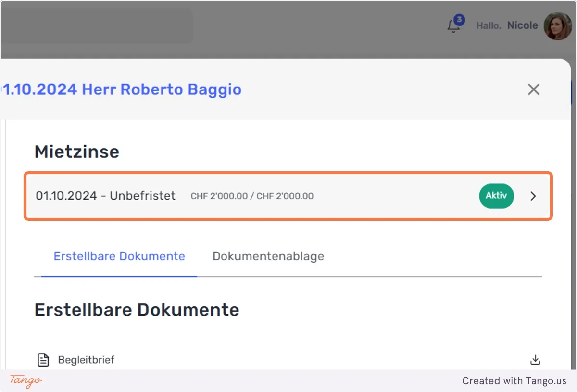Open the notifications bell
577x392 pixels.
pos(453,26)
